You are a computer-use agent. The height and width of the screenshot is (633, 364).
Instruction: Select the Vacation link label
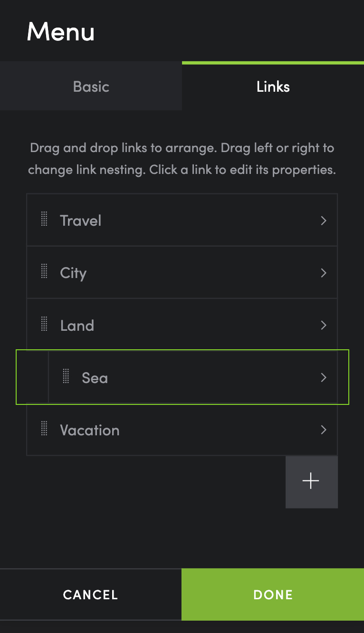coord(90,430)
